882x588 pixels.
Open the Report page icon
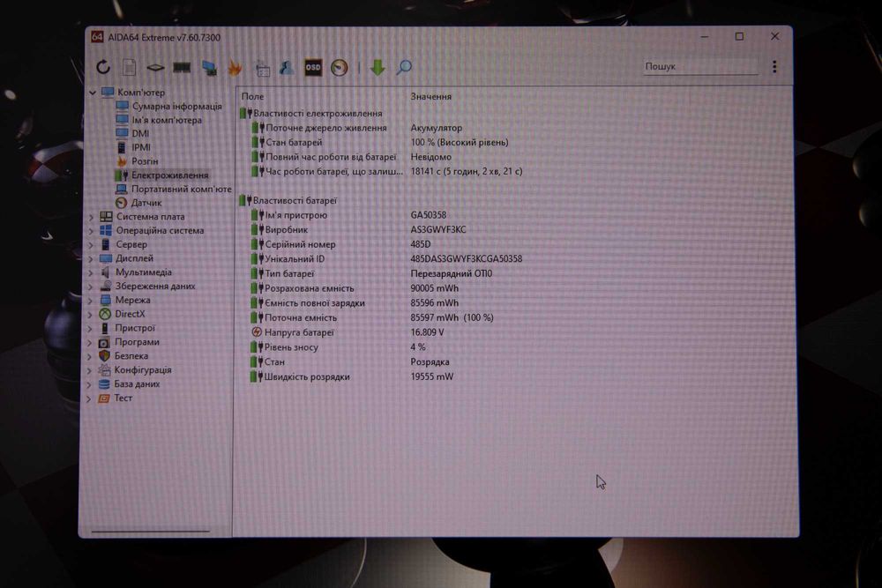coord(130,67)
